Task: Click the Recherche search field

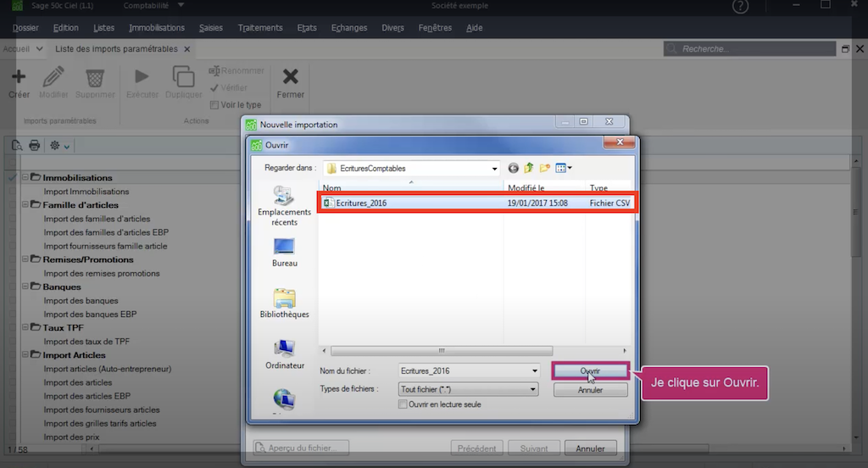Action: 749,48
